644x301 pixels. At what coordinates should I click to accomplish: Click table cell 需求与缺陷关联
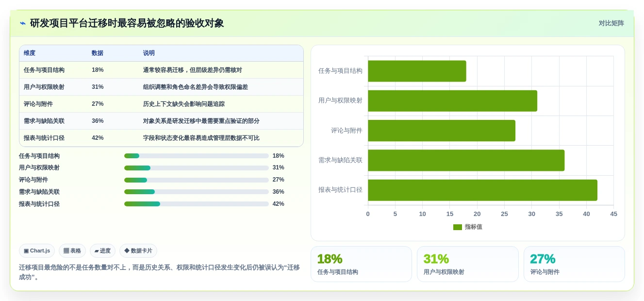click(x=44, y=121)
